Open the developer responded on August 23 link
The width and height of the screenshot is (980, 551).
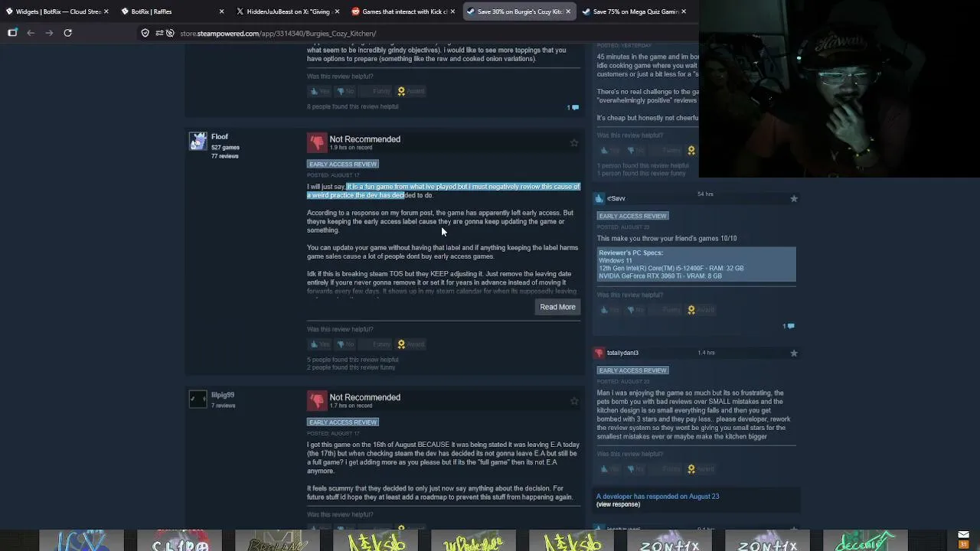[x=658, y=497]
